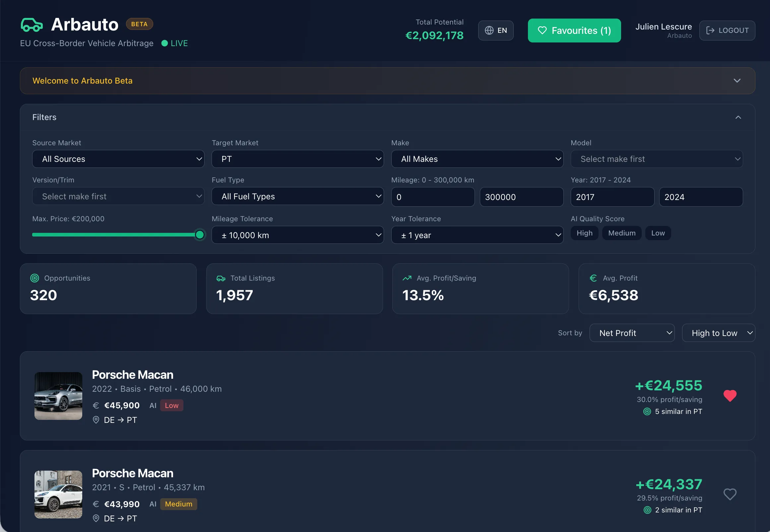Click the 320 Opportunities value

point(44,295)
